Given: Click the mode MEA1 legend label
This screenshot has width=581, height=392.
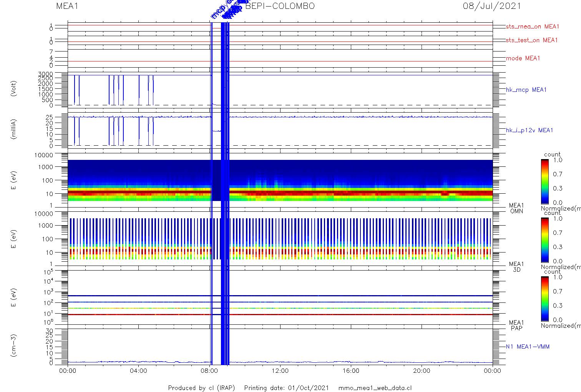Looking at the screenshot, I should 523,58.
